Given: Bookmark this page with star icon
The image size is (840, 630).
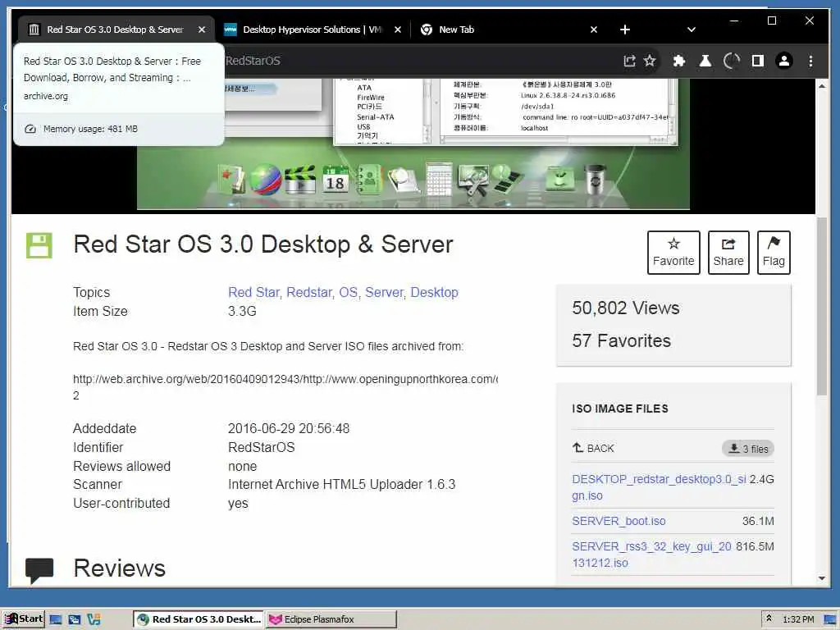Looking at the screenshot, I should coord(650,61).
